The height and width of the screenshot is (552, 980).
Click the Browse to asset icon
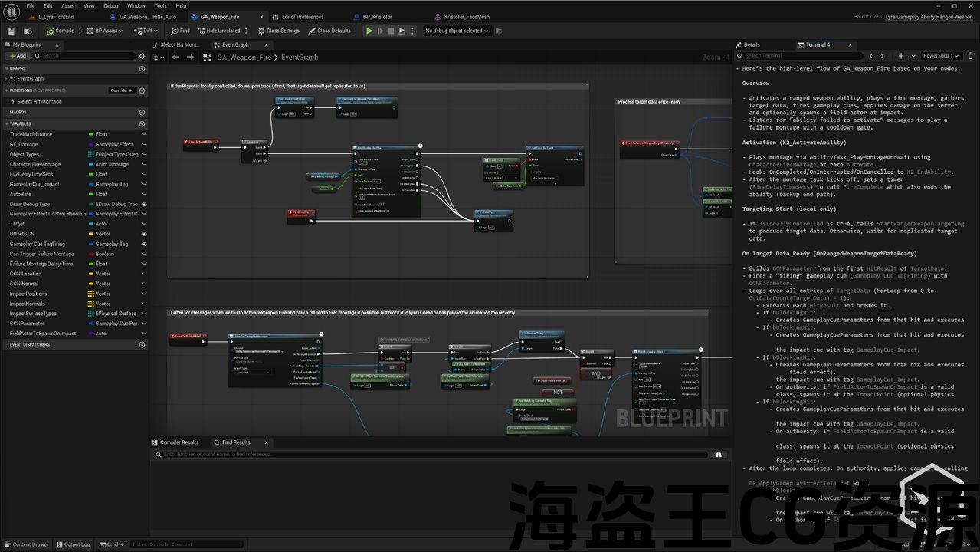point(28,31)
